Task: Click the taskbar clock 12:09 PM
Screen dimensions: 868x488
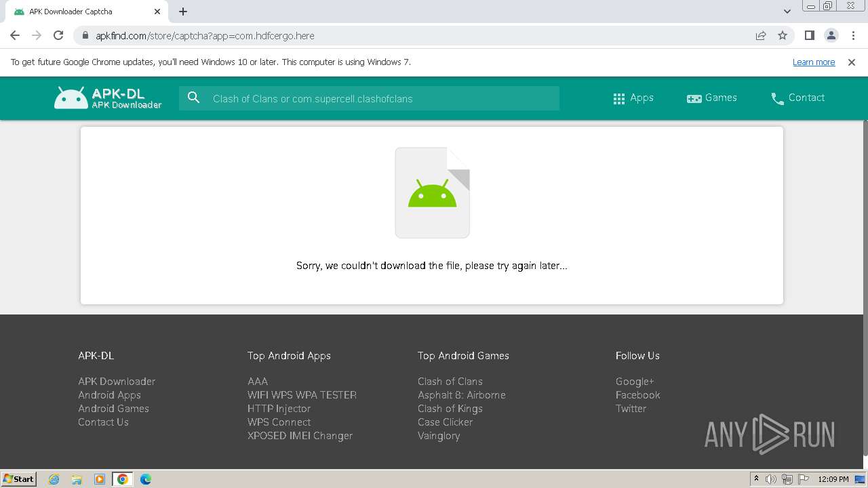Action: coord(833,479)
